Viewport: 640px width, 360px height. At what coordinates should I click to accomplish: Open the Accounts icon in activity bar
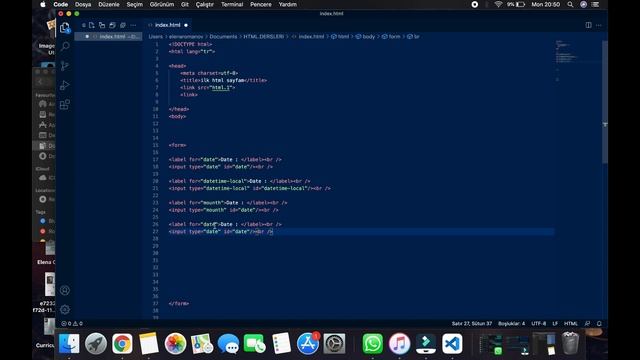[65, 290]
